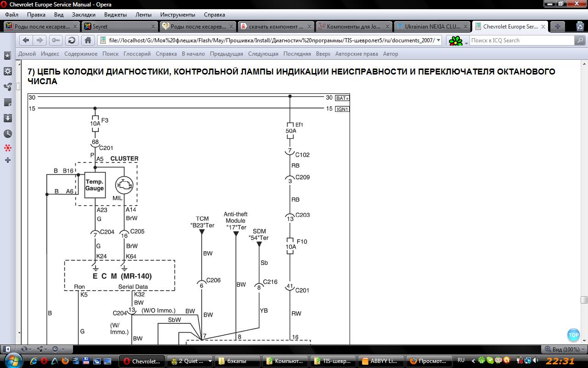Click the browser Back arrow
588x368 pixels.
pos(26,40)
